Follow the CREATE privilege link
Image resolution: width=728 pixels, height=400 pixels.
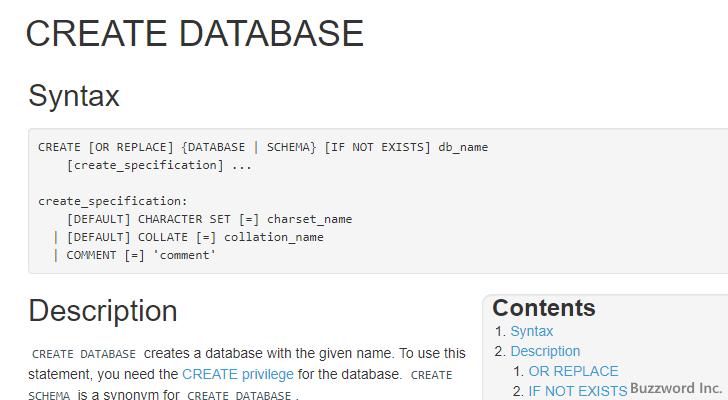coord(238,374)
